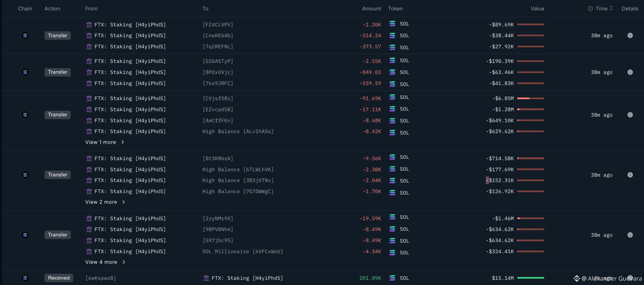Click value -$152.31K

point(500,180)
